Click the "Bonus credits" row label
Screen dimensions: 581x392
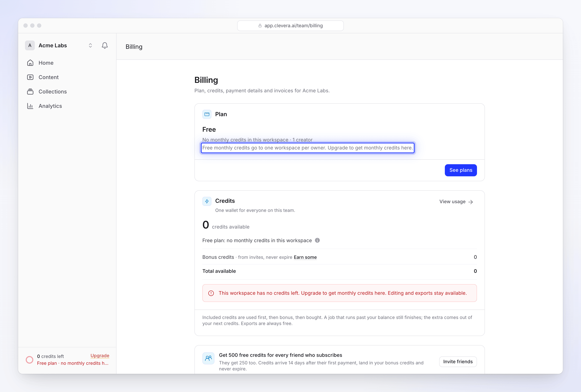tap(218, 257)
